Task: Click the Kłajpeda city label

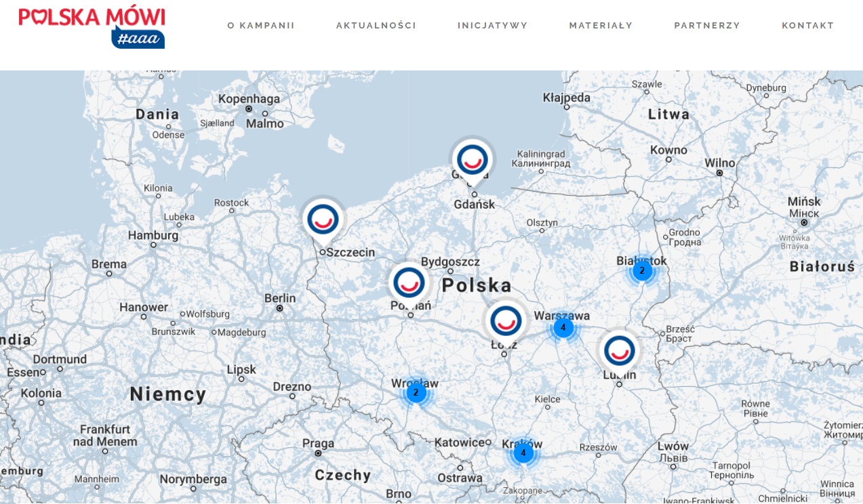Action: pos(567,98)
